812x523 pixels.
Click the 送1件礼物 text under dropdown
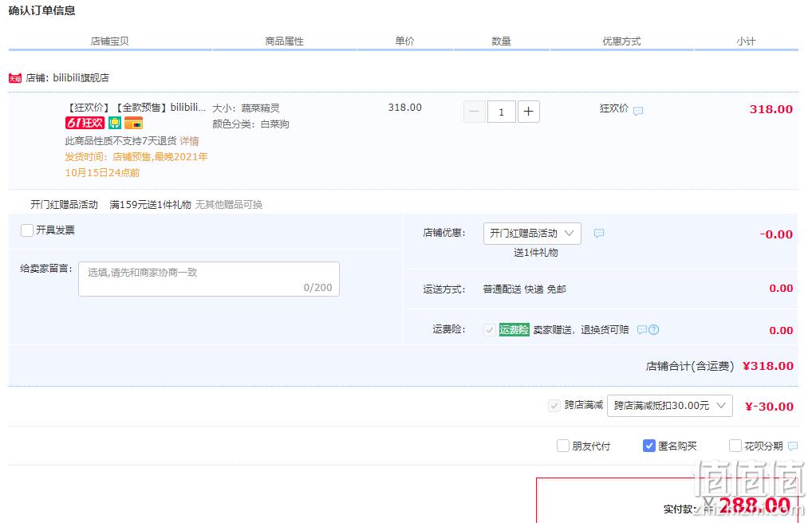coord(535,253)
